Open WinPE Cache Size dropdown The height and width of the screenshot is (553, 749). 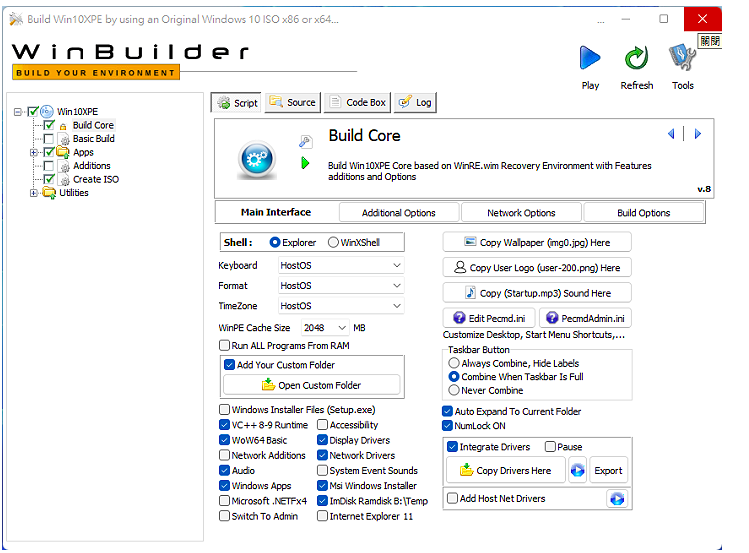pos(325,328)
